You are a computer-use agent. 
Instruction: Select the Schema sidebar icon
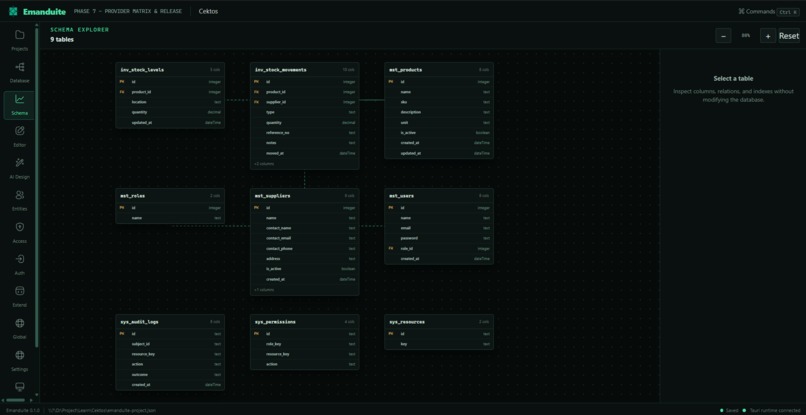tap(20, 99)
